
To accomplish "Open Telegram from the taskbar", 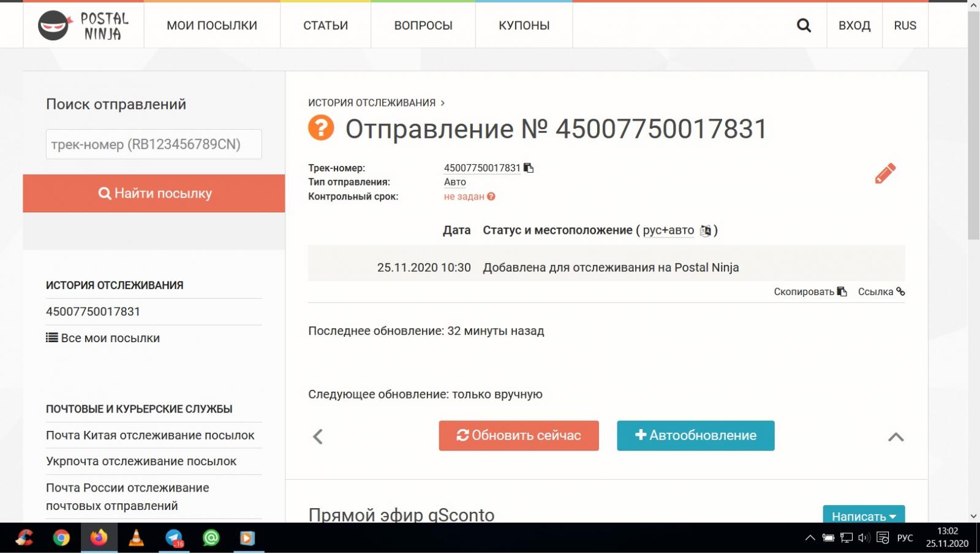I will point(174,538).
